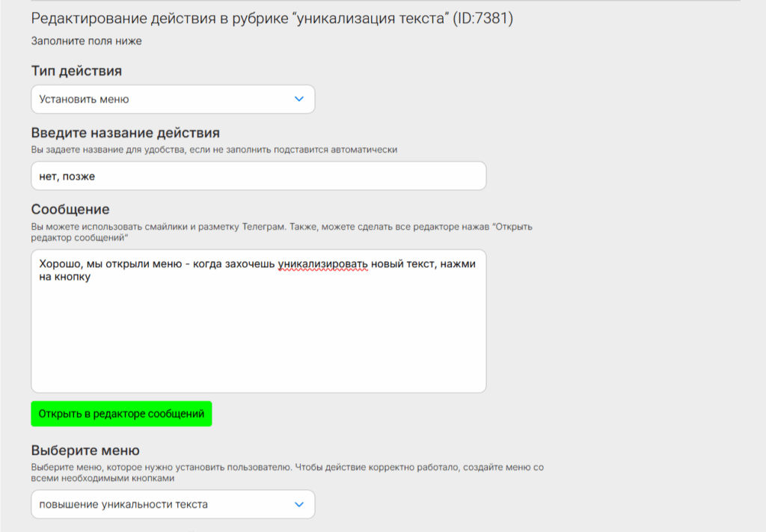Screen dimensions: 766x532
Task: Click the 'Заполните поля ниже' subtitle text
Action: 86,41
